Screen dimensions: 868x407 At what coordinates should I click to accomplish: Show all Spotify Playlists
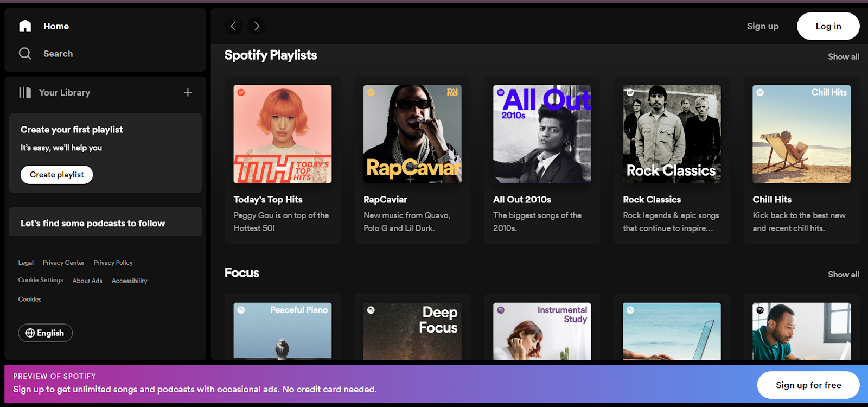pos(844,56)
